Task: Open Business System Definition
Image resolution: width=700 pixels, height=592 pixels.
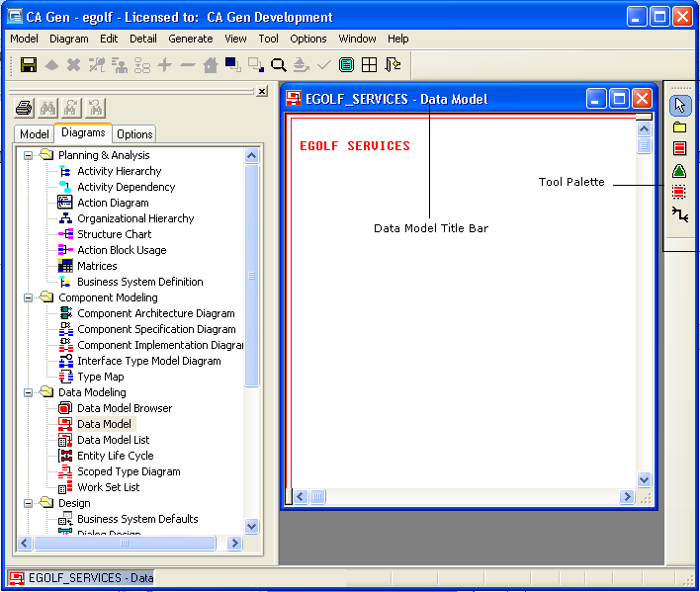Action: (x=140, y=282)
